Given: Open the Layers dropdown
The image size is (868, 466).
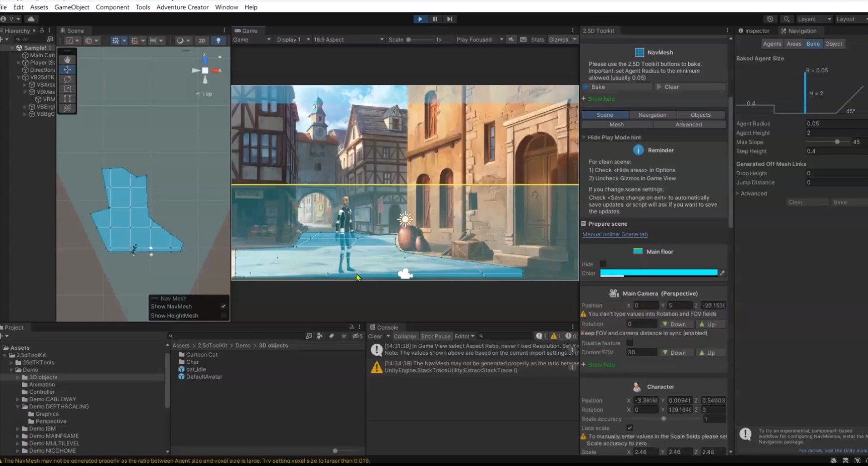Looking at the screenshot, I should coord(814,19).
